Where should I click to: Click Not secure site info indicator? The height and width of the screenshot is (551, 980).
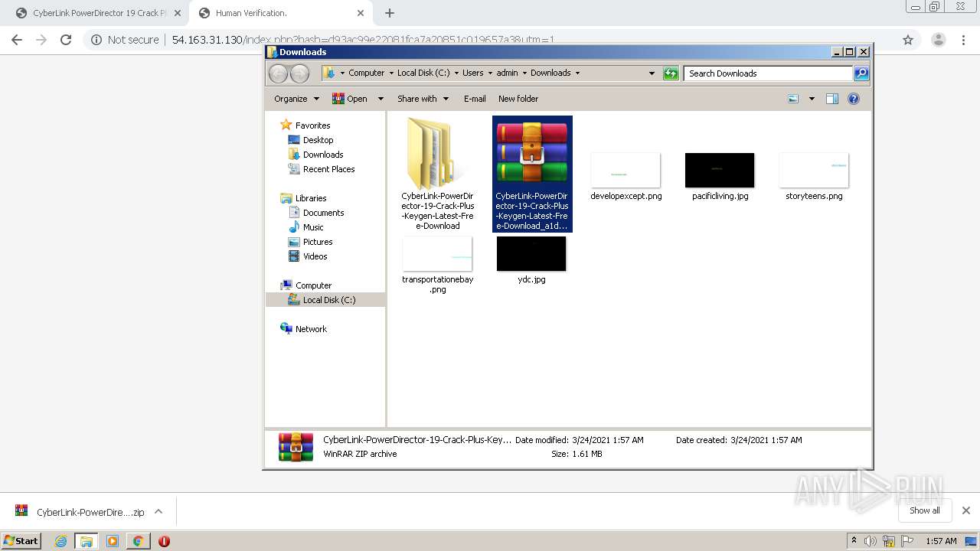(125, 40)
